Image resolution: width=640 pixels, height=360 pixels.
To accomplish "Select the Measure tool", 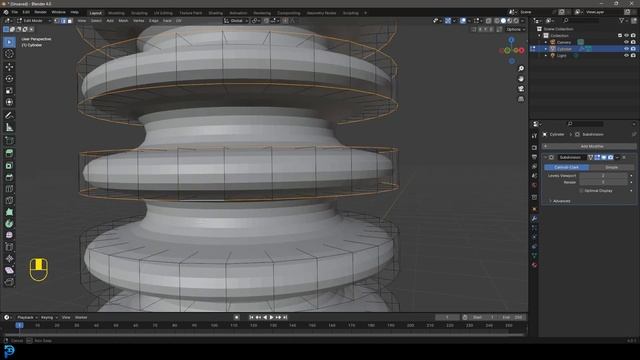I will [x=9, y=127].
